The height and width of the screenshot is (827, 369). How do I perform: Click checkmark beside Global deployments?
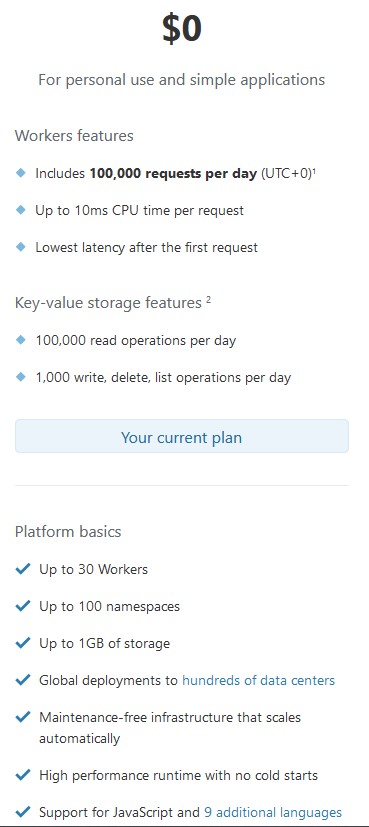tap(23, 680)
